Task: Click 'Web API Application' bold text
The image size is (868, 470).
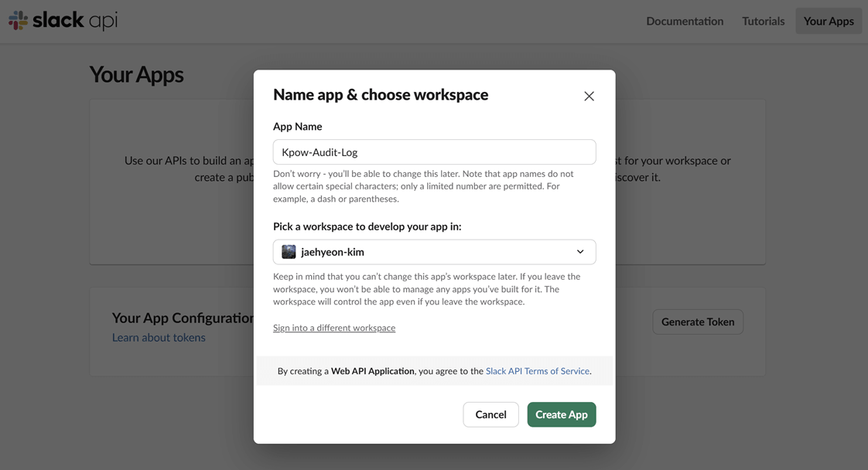Action: click(373, 371)
